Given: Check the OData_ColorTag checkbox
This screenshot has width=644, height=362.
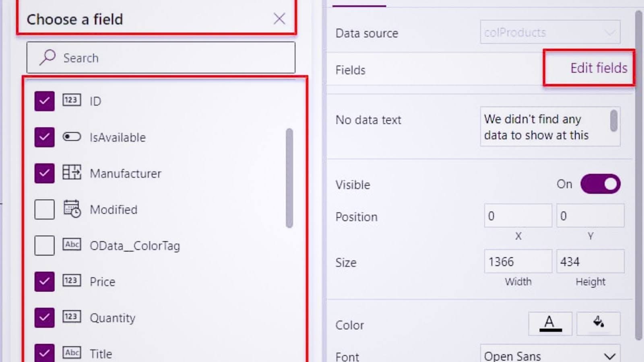Looking at the screenshot, I should [44, 245].
